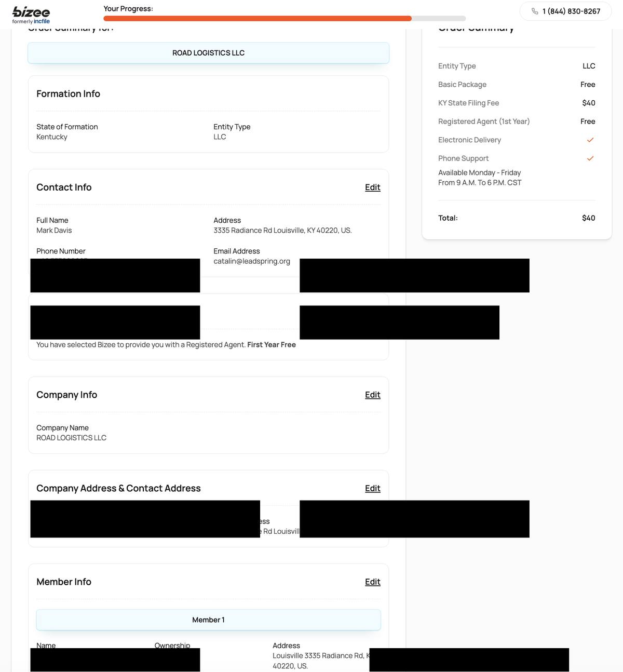This screenshot has width=623, height=672.
Task: Click the KY State Filing Fee row
Action: coord(517,103)
